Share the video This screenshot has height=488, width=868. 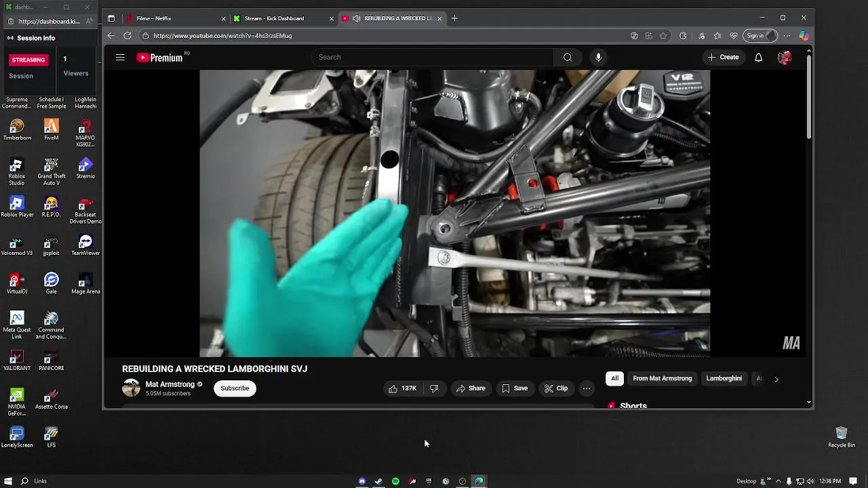(471, 388)
